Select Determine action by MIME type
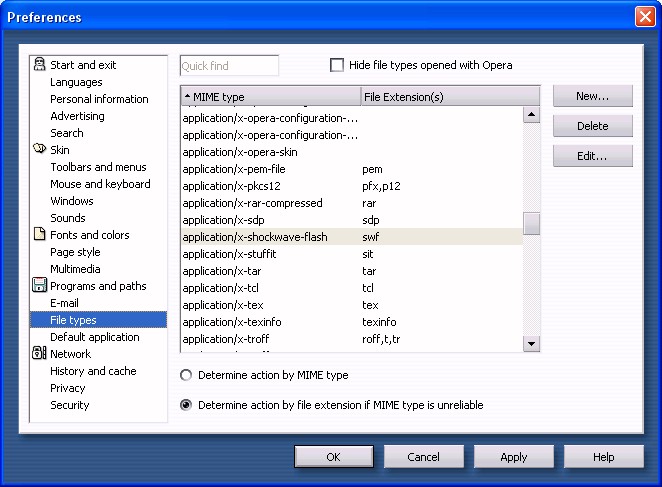Image resolution: width=662 pixels, height=487 pixels. [186, 375]
